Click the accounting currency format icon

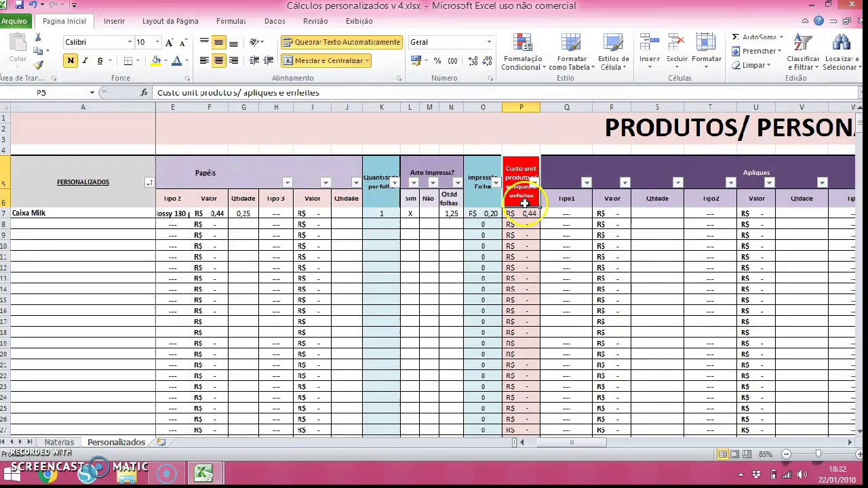[416, 61]
